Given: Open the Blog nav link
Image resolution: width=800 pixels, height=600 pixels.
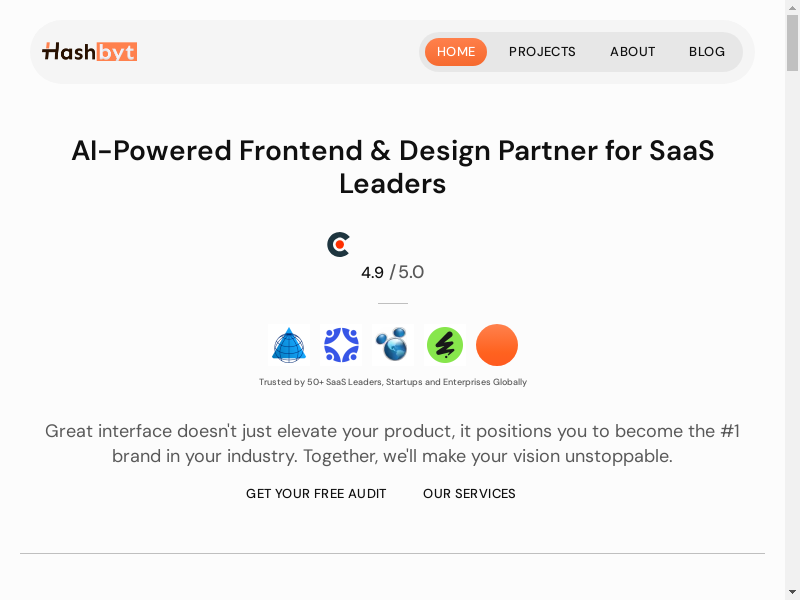Looking at the screenshot, I should 707,52.
